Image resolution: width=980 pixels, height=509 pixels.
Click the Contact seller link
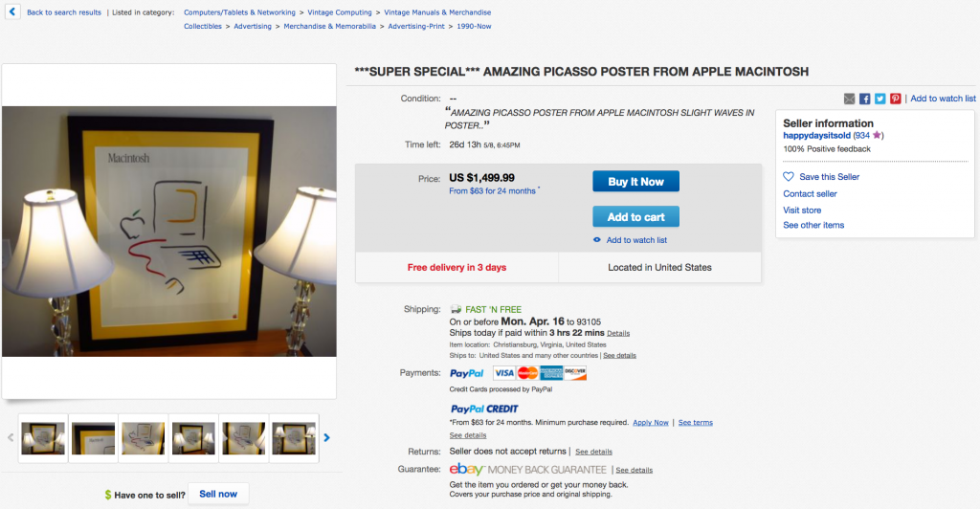click(810, 193)
